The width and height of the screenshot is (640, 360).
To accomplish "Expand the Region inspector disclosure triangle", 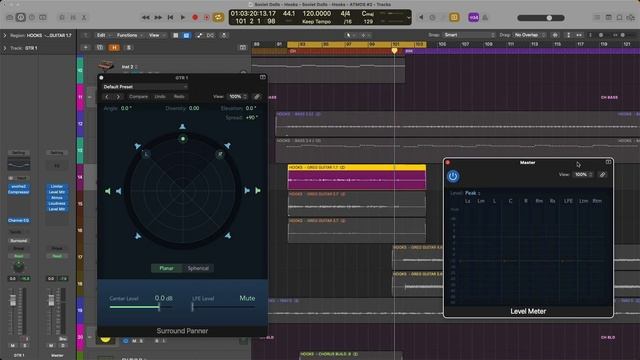I will tap(5, 36).
